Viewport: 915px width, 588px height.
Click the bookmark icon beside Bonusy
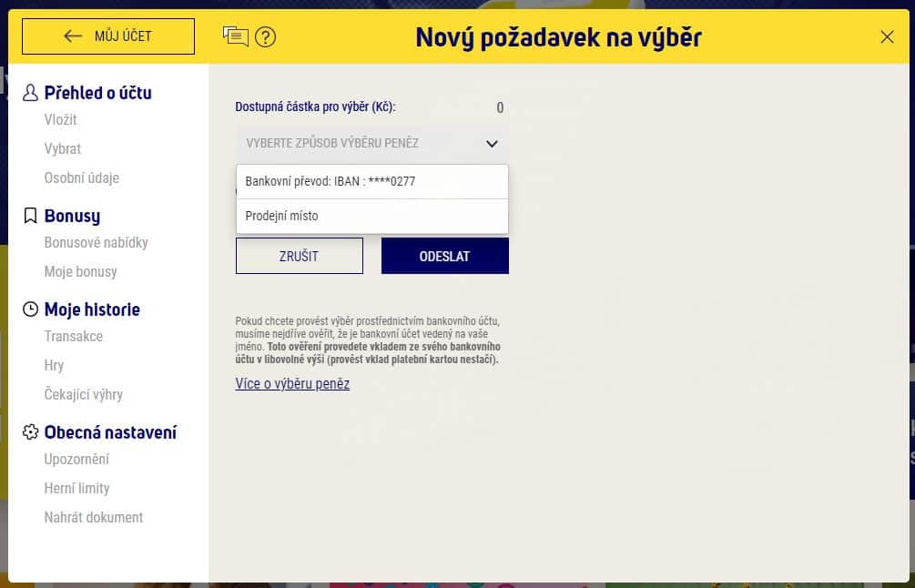30,216
